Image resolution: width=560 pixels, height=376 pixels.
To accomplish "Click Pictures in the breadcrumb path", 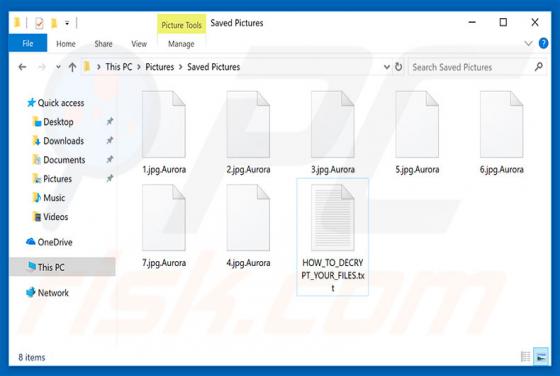I will 159,67.
